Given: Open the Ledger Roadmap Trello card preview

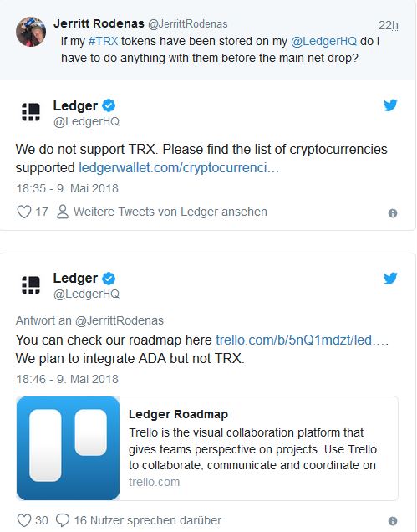Looking at the screenshot, I should click(207, 448).
